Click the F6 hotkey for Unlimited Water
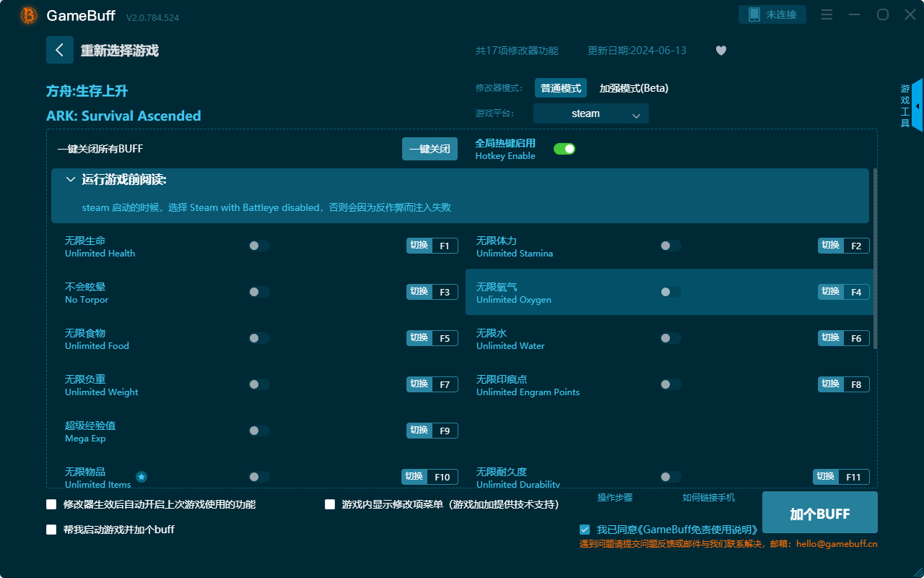This screenshot has height=578, width=924. tap(856, 338)
